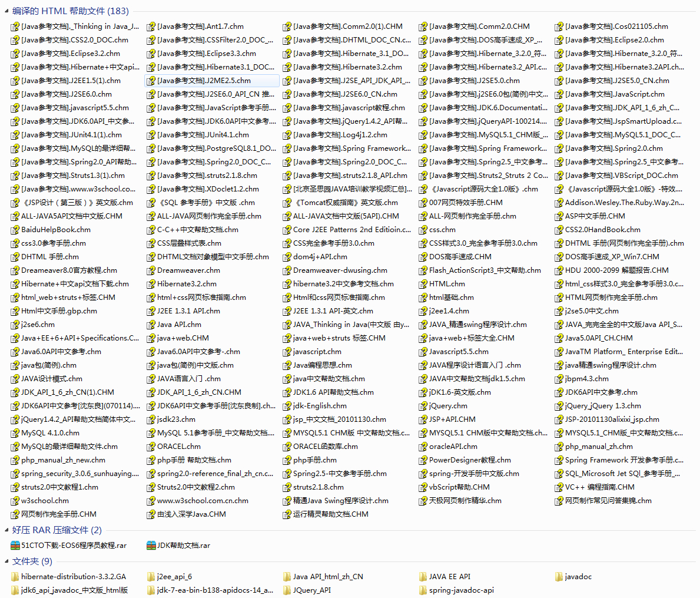Click the CHM icon of [Java参考文档].Comm2.0.CHM

(x=423, y=27)
